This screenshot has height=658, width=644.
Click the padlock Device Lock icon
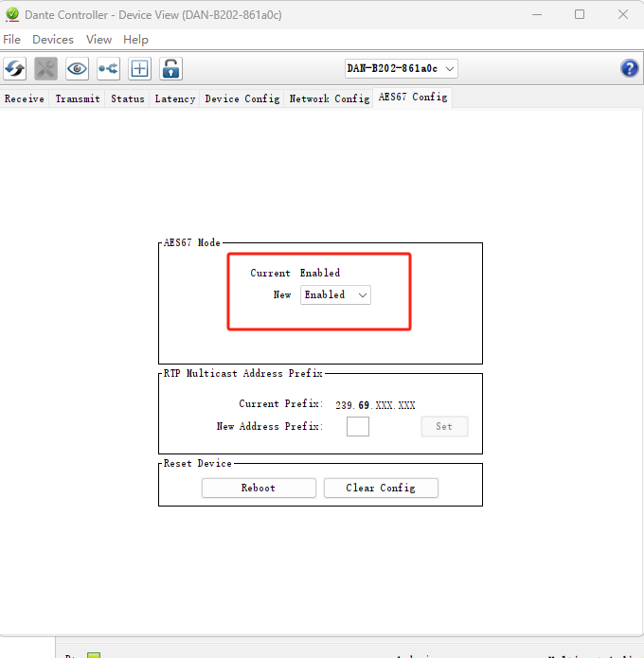pos(170,68)
